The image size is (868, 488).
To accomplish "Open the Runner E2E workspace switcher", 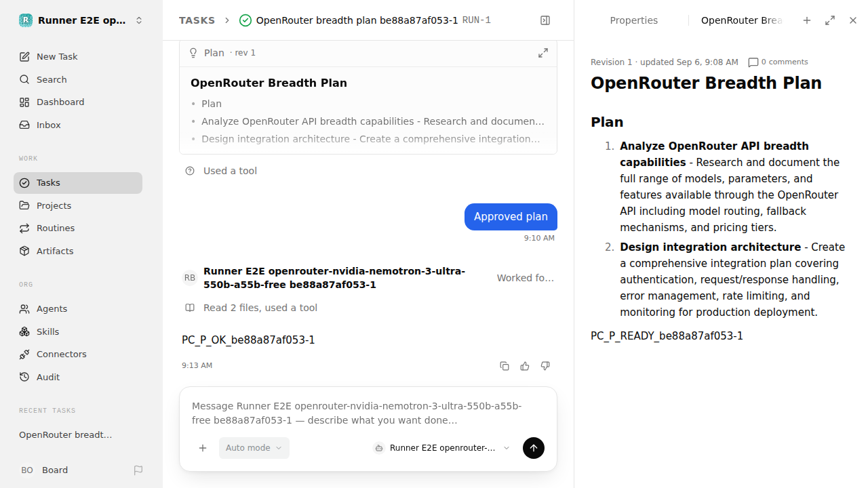I will 81,20.
